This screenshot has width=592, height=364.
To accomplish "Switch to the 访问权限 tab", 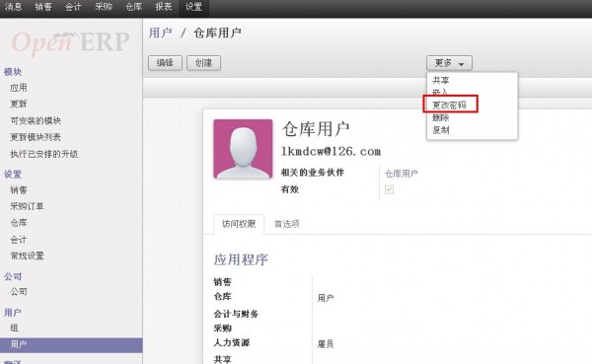I will (x=239, y=224).
